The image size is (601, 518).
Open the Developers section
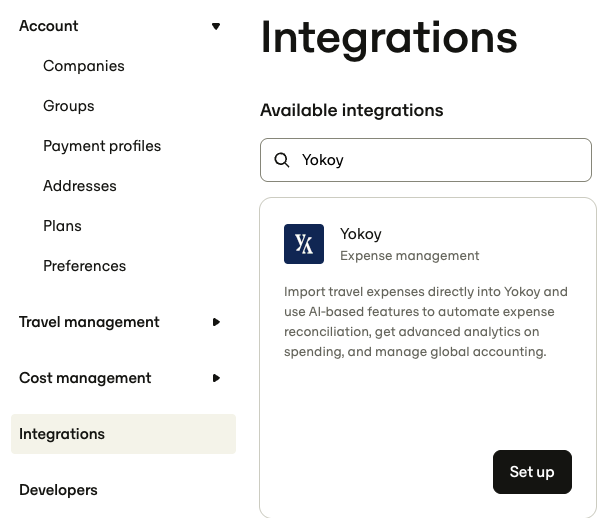click(58, 490)
